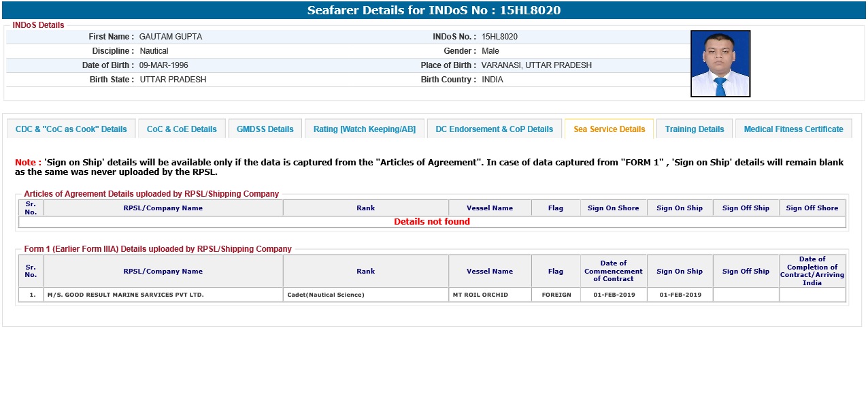View the Medical Fitness Certificate tab
This screenshot has height=407, width=868.
(793, 129)
